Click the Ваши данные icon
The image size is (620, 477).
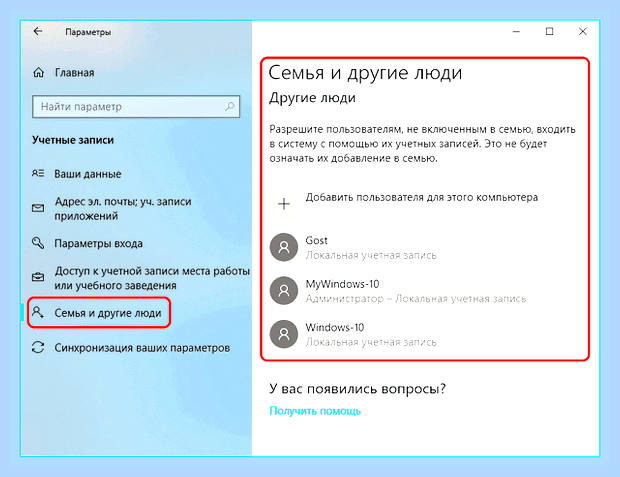tap(38, 173)
